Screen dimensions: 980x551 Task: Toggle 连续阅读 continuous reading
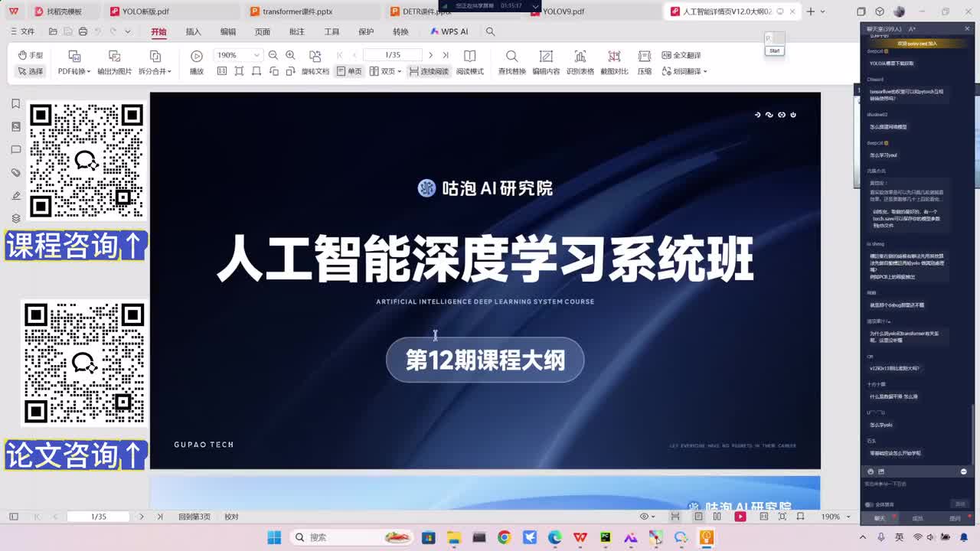pyautogui.click(x=429, y=71)
